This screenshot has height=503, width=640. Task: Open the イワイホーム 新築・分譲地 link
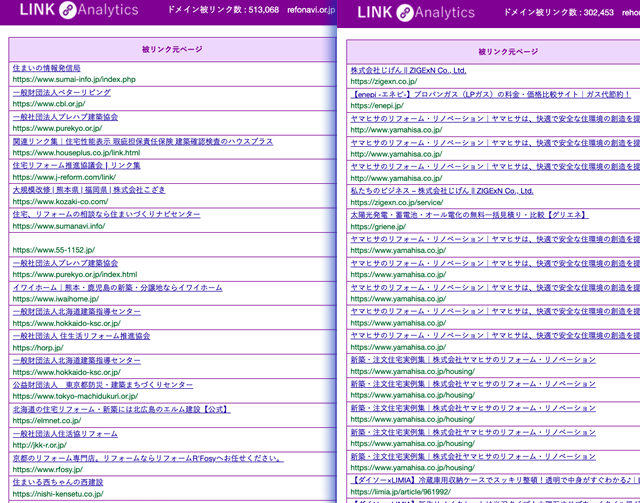tap(118, 287)
